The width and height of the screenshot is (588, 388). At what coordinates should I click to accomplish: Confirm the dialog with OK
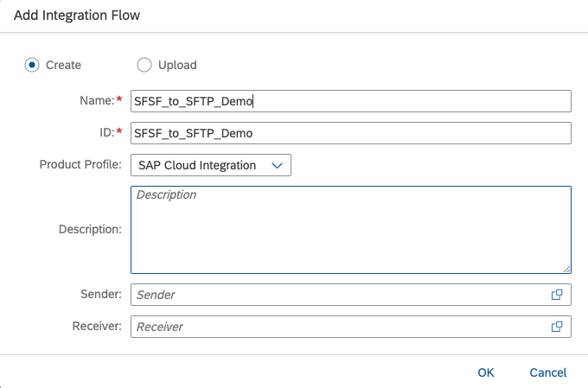tap(486, 372)
